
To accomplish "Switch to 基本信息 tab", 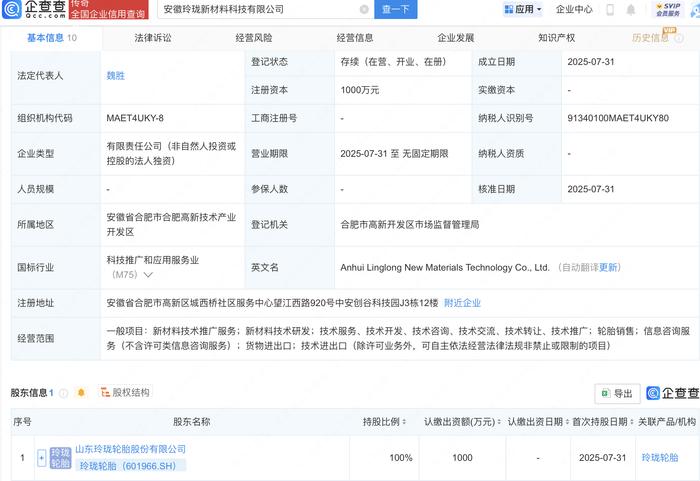I will (51, 38).
